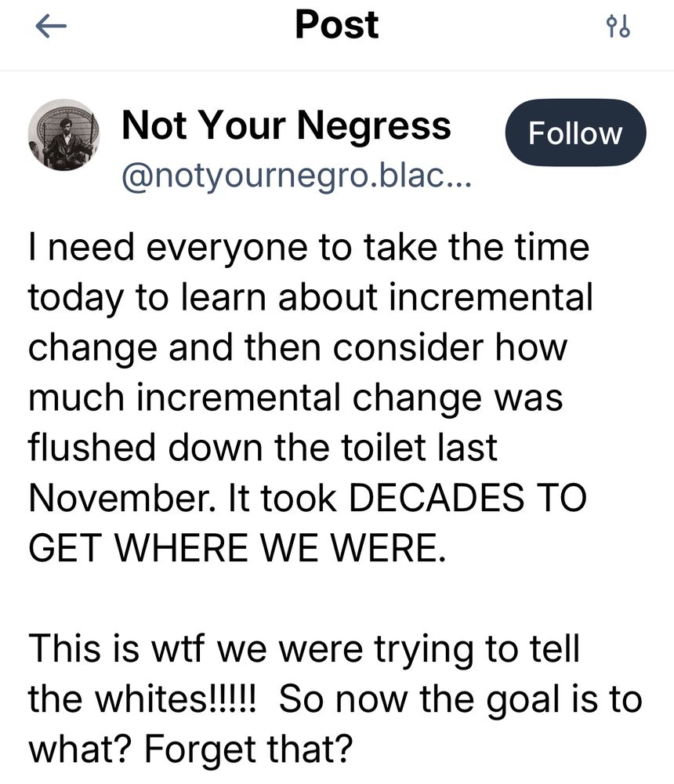
Task: Click the line starting "today to learn about"
Action: tap(310, 297)
